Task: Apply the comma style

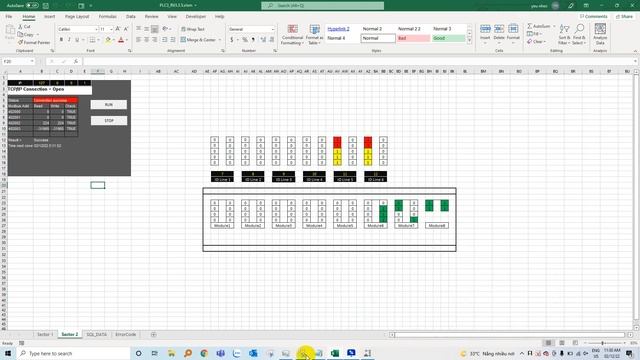Action: coord(253,40)
